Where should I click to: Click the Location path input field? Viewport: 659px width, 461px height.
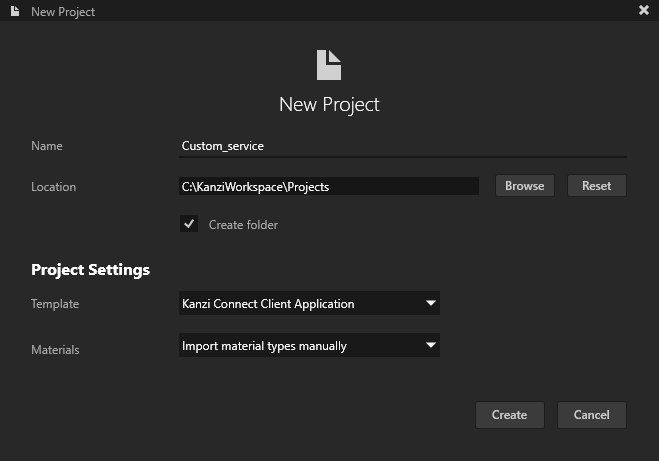[x=328, y=186]
